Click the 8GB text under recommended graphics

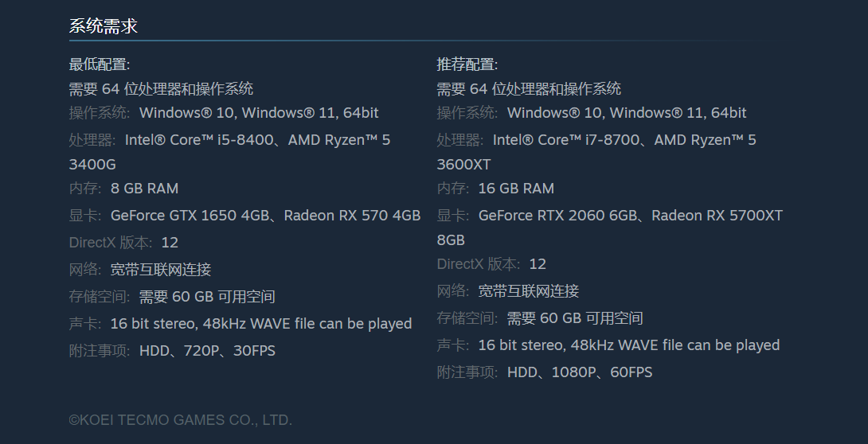pos(451,240)
